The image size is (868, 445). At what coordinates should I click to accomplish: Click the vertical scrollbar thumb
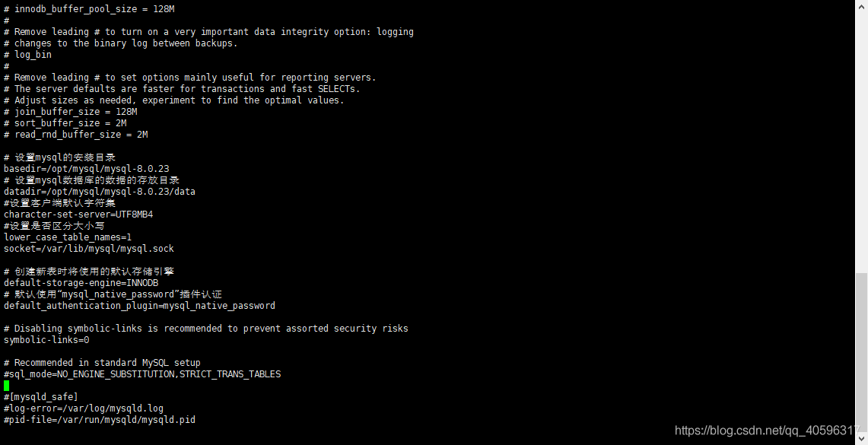(861, 350)
